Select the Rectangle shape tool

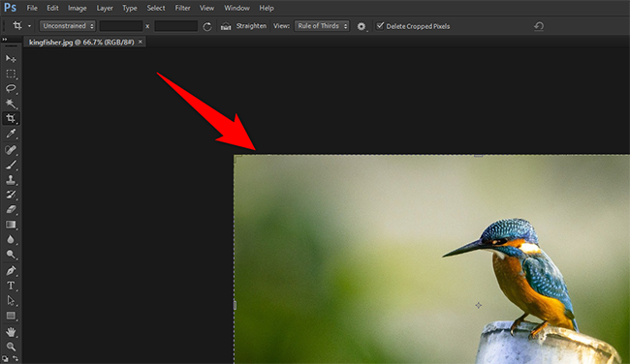point(11,316)
